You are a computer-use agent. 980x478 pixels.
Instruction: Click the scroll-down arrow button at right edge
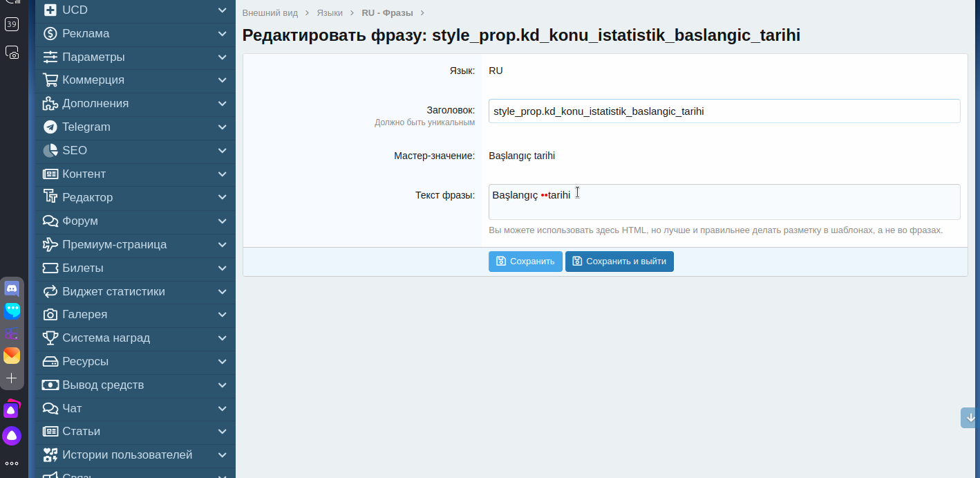[970, 418]
